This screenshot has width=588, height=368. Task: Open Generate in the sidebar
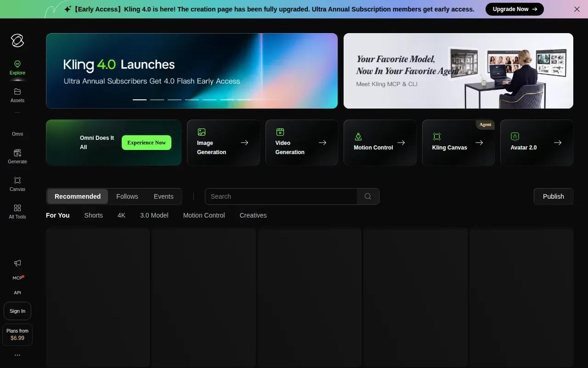17,156
